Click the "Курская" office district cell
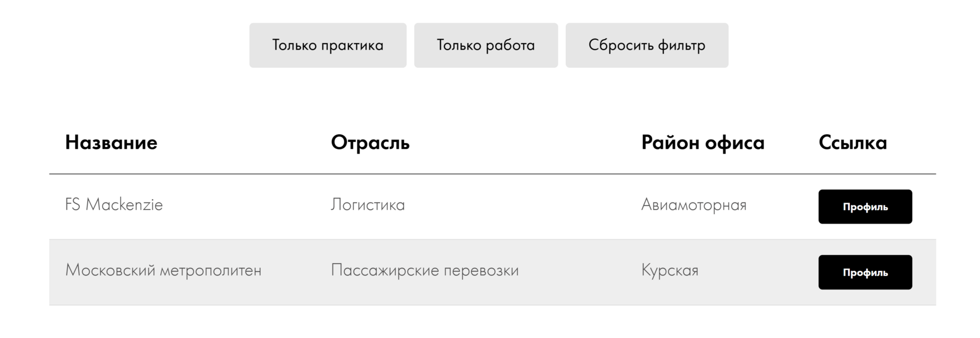 (670, 270)
